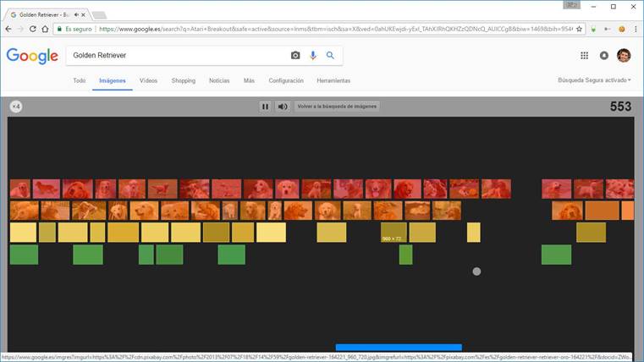This screenshot has height=362, width=644.
Task: Click the blue Breakout paddle
Action: tap(399, 347)
